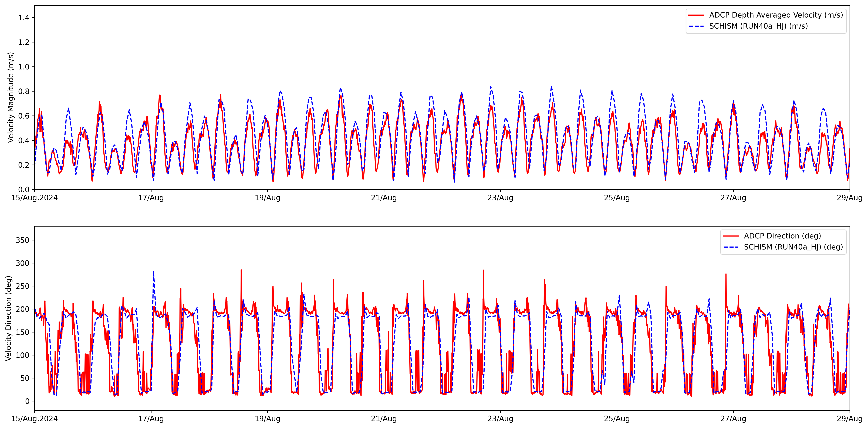
Task: Click the 1.4 tick on the velocity magnitude axis
Action: coord(24,18)
